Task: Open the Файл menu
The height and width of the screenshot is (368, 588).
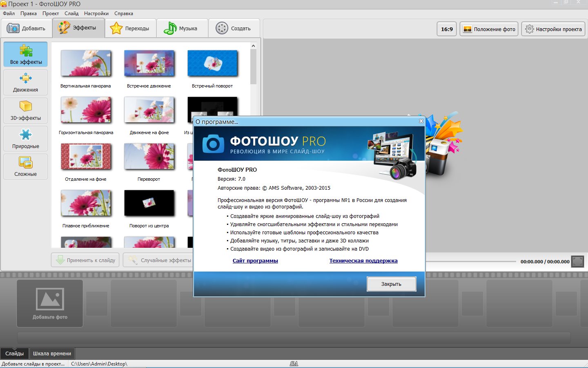Action: (9, 13)
